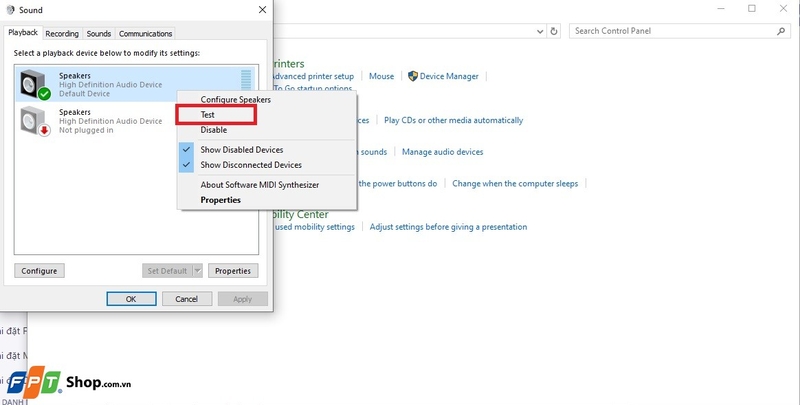Click the Set Default button
The image size is (800, 405).
tap(167, 271)
